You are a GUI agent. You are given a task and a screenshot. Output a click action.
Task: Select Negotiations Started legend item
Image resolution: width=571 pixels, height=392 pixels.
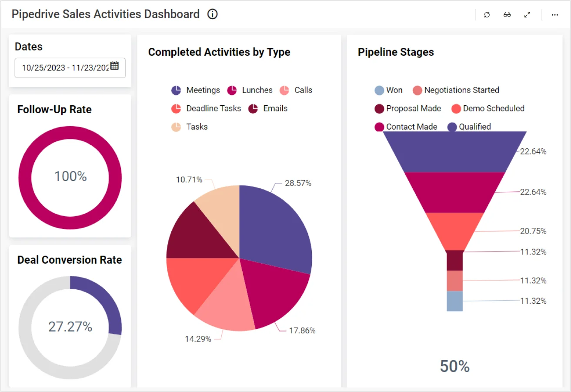coord(461,90)
